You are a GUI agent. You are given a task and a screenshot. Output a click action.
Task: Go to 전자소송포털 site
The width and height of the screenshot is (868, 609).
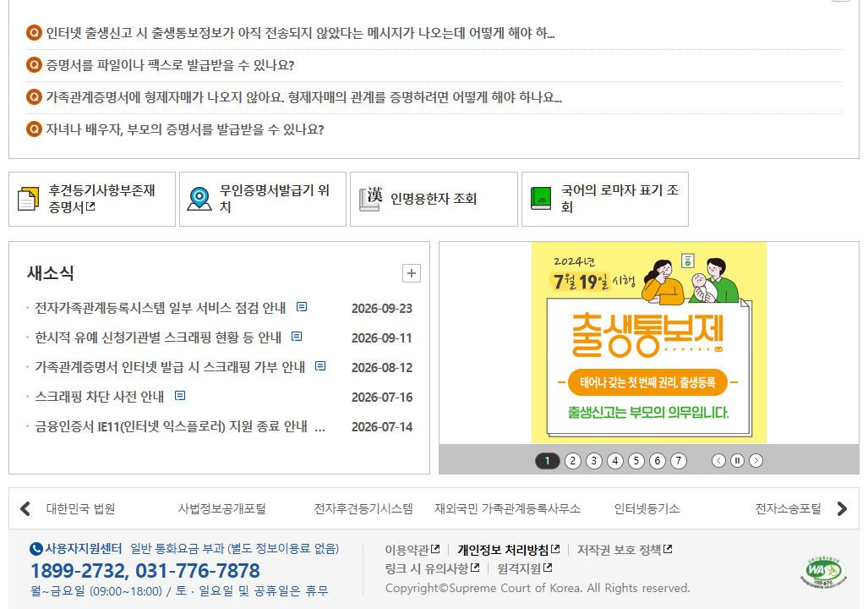(789, 508)
